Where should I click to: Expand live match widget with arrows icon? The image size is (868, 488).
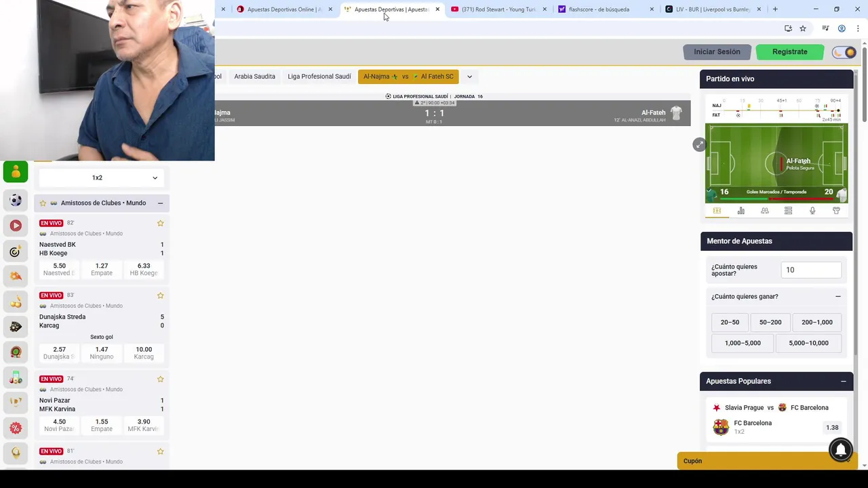699,144
